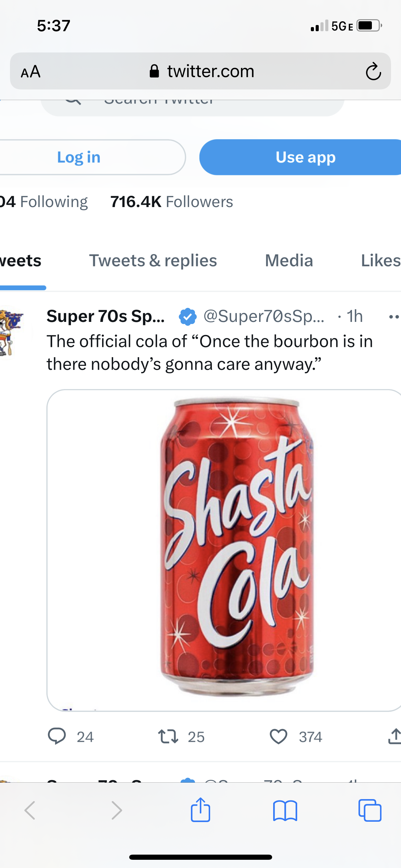The height and width of the screenshot is (868, 401).
Task: Go back with Safari back arrow
Action: 30,810
